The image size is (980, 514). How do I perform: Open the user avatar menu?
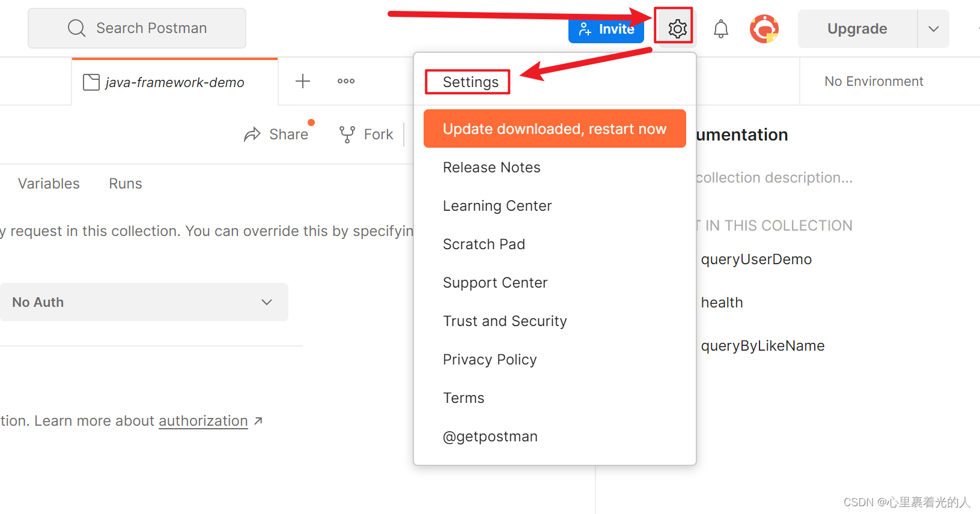[x=764, y=29]
